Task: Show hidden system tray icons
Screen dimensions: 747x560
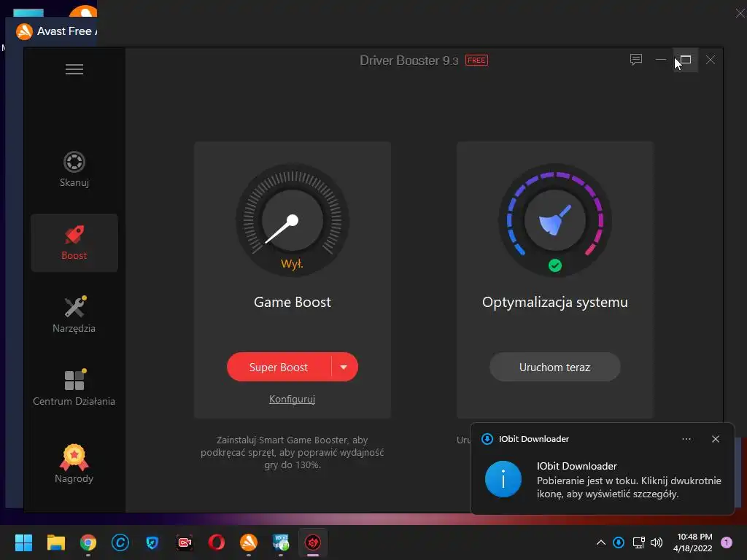Action: click(601, 542)
